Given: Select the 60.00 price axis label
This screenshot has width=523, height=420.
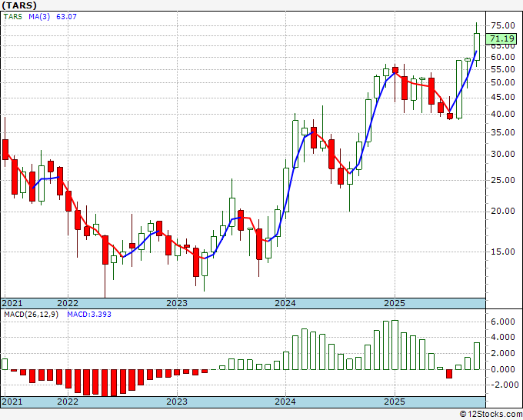Looking at the screenshot, I should click(x=503, y=57).
